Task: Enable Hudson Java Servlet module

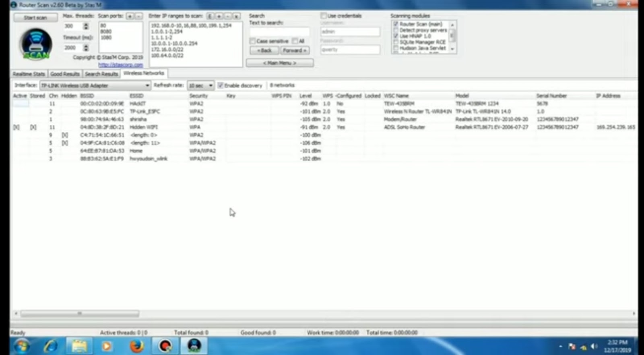Action: click(x=396, y=48)
